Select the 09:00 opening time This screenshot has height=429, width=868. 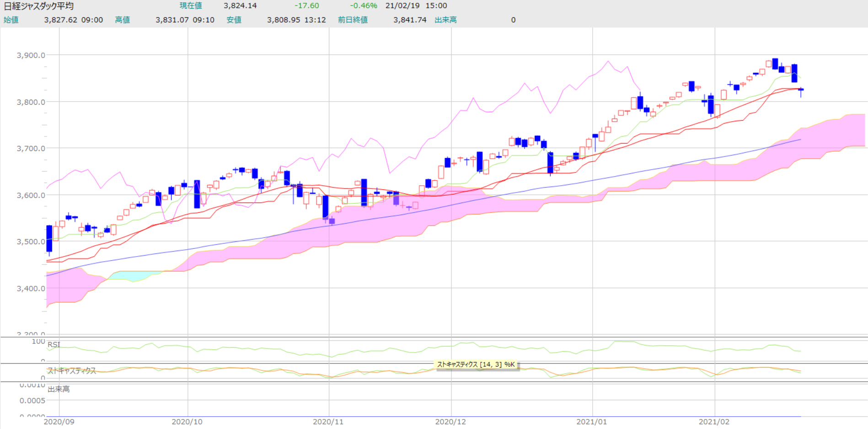(x=92, y=20)
